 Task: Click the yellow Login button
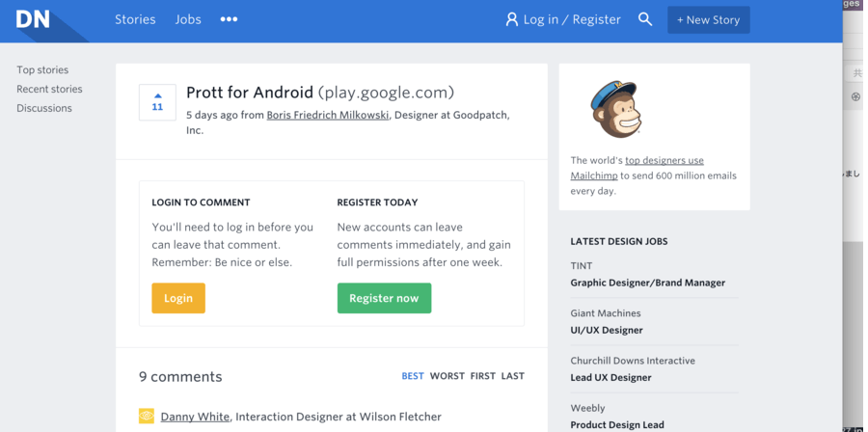pyautogui.click(x=178, y=298)
